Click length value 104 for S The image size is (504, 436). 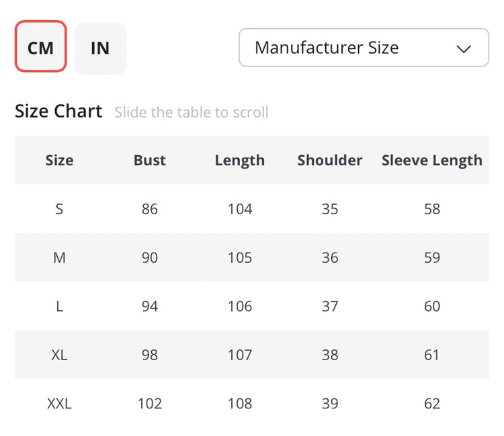(x=239, y=209)
